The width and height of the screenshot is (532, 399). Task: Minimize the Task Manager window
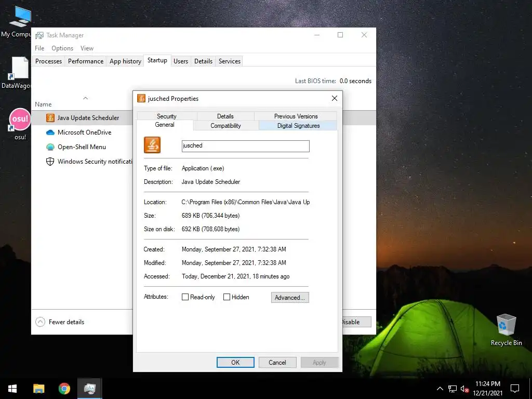pos(317,35)
